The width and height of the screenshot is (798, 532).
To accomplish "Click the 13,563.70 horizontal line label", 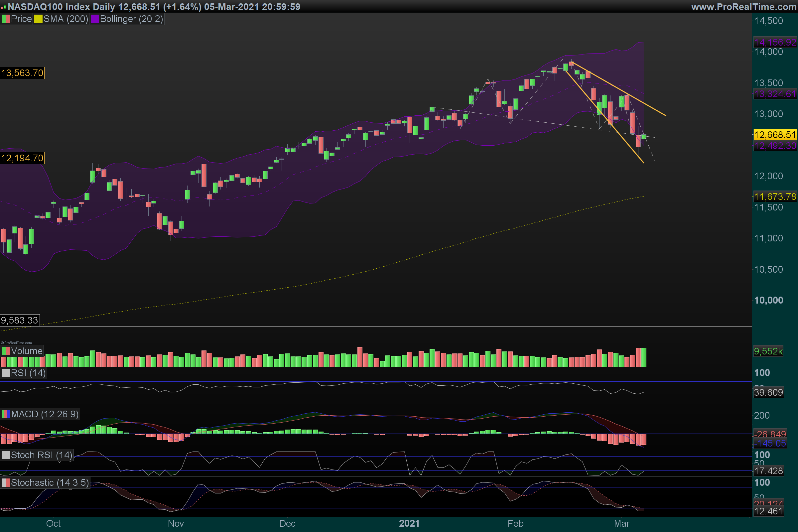I will pos(22,73).
